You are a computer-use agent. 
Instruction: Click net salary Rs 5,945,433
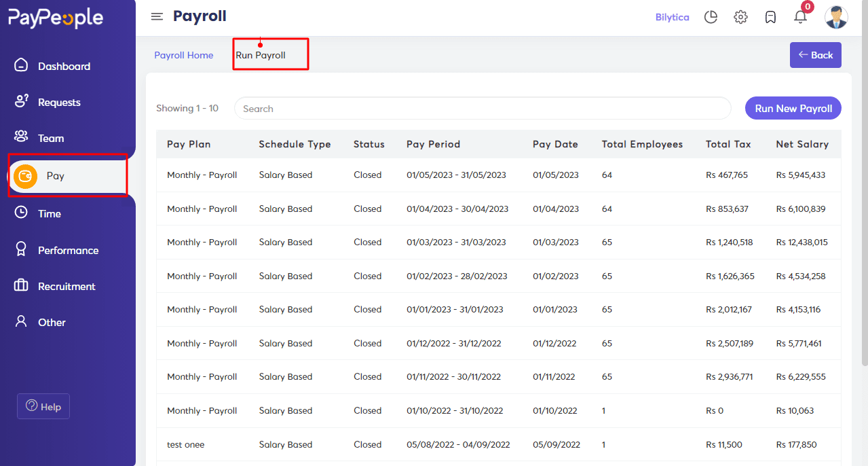[801, 175]
